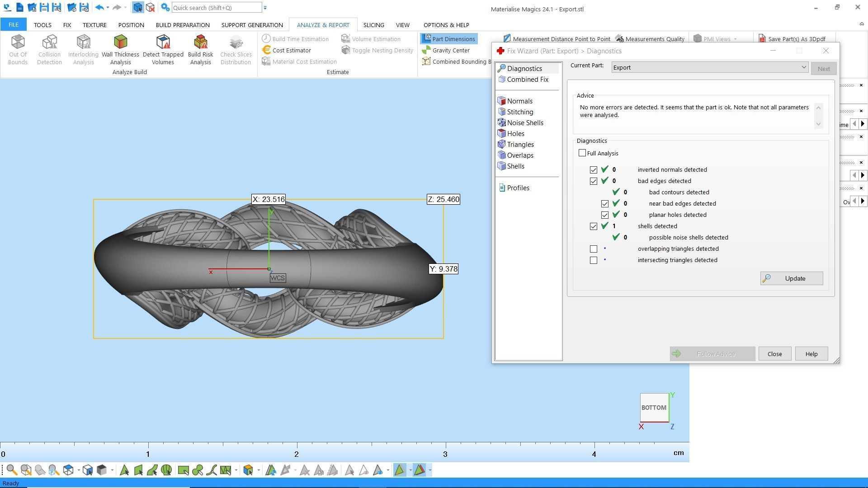Click the Unload Part cube icon

click(151, 8)
